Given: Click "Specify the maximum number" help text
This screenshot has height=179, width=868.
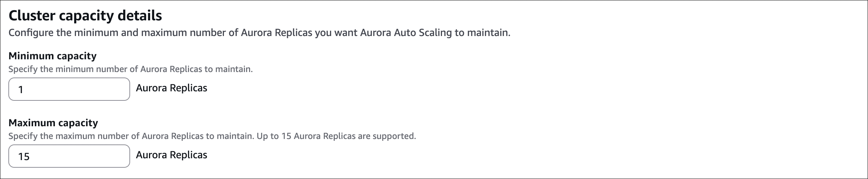Looking at the screenshot, I should 73,136.
